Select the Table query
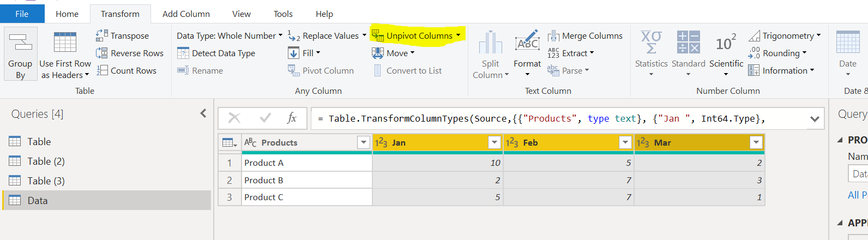Image resolution: width=868 pixels, height=240 pixels. pos(107,141)
